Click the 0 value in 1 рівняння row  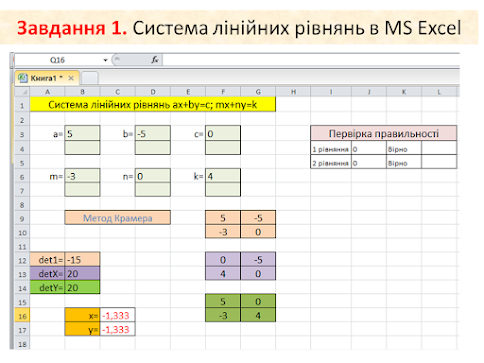(x=369, y=149)
